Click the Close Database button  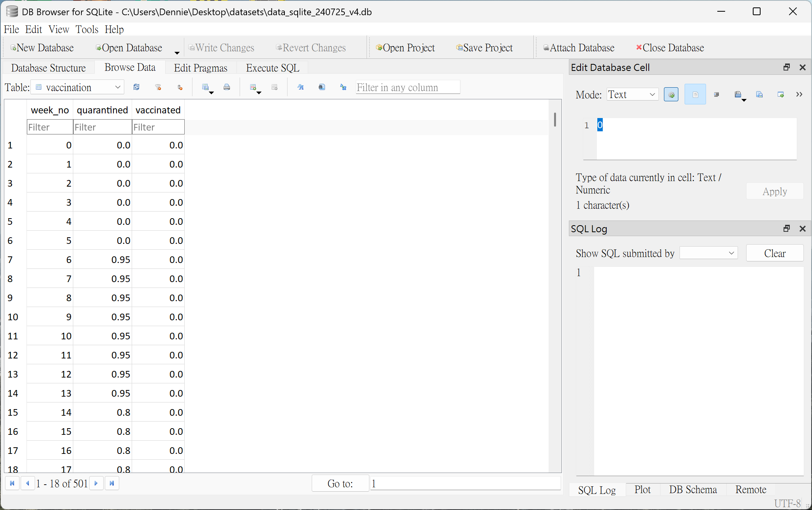click(x=670, y=48)
